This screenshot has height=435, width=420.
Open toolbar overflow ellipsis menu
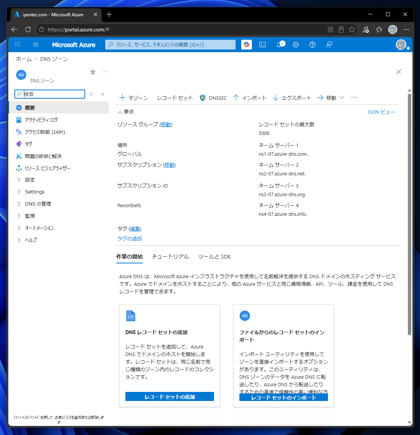pos(354,98)
